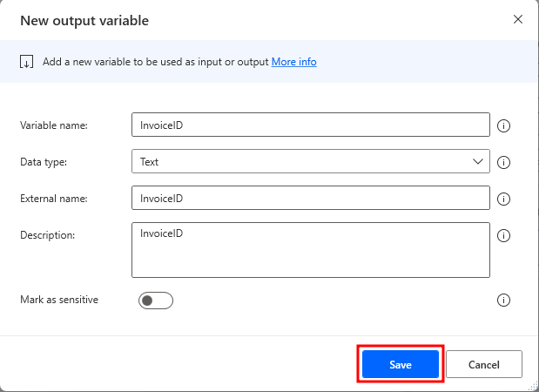Image resolution: width=539 pixels, height=392 pixels.
Task: Click the 'Variable name:' label
Action: [x=54, y=125]
